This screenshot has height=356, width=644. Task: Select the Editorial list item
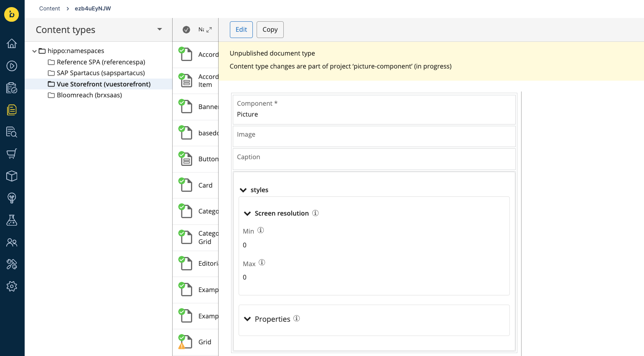(x=196, y=263)
